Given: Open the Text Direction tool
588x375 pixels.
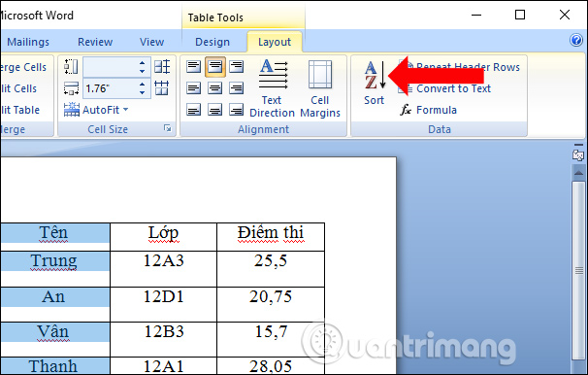Looking at the screenshot, I should [273, 88].
